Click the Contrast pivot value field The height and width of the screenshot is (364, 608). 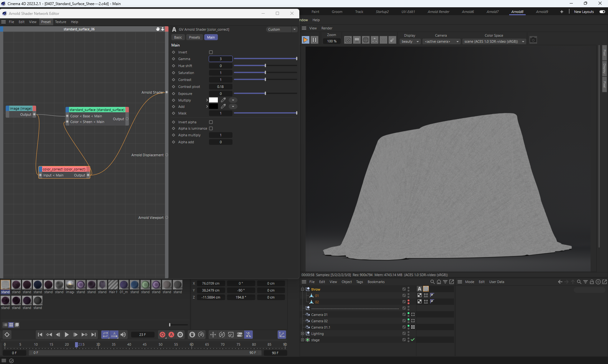pyautogui.click(x=220, y=87)
